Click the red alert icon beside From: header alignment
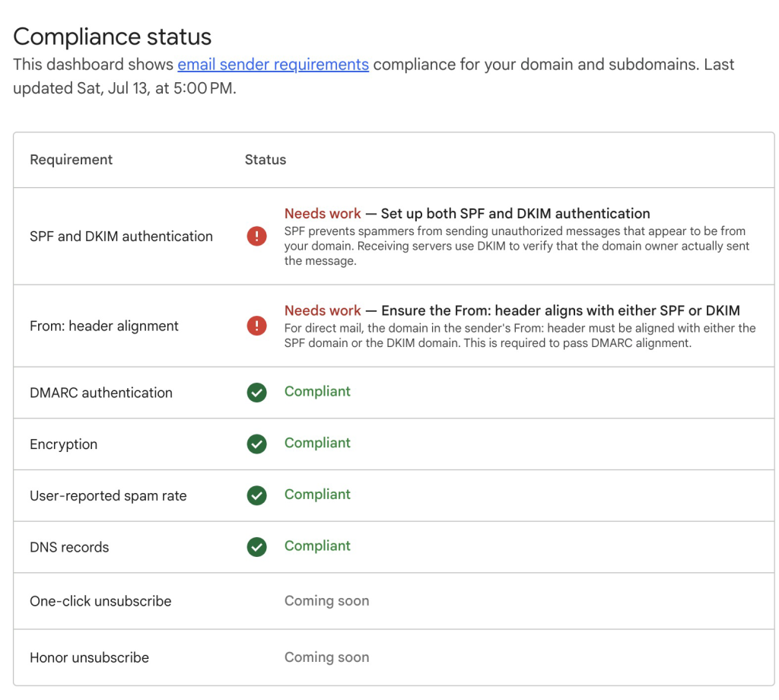The image size is (779, 700). tap(257, 326)
